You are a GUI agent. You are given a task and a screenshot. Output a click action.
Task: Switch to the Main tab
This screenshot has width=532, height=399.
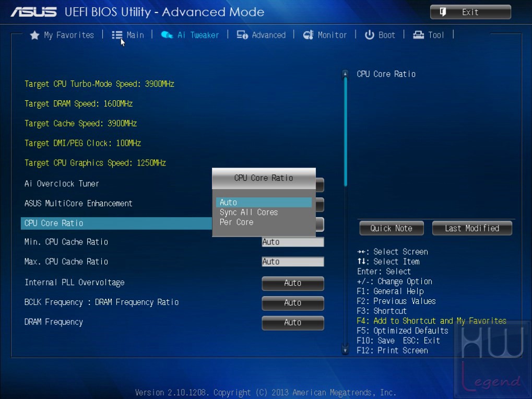(128, 35)
